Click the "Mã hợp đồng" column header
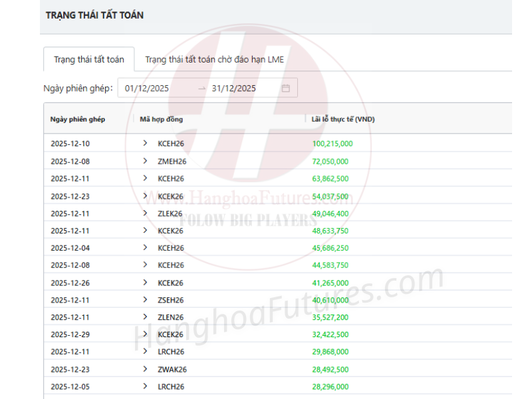532x399 pixels. 162,119
